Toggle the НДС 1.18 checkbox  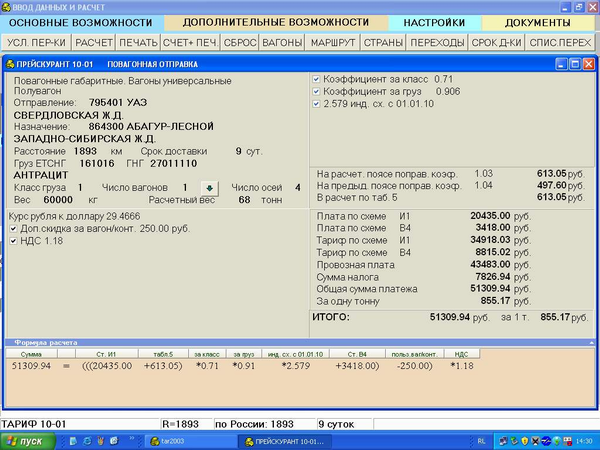point(13,241)
